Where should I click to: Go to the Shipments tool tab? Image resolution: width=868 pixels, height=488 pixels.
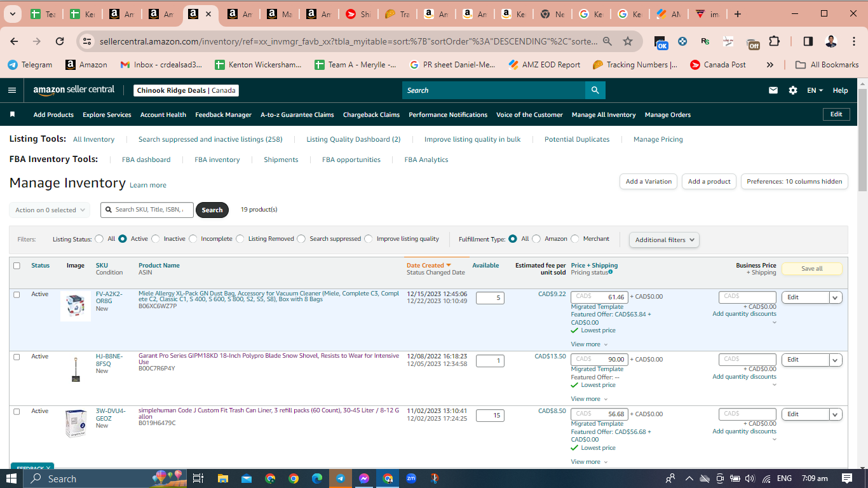click(281, 159)
